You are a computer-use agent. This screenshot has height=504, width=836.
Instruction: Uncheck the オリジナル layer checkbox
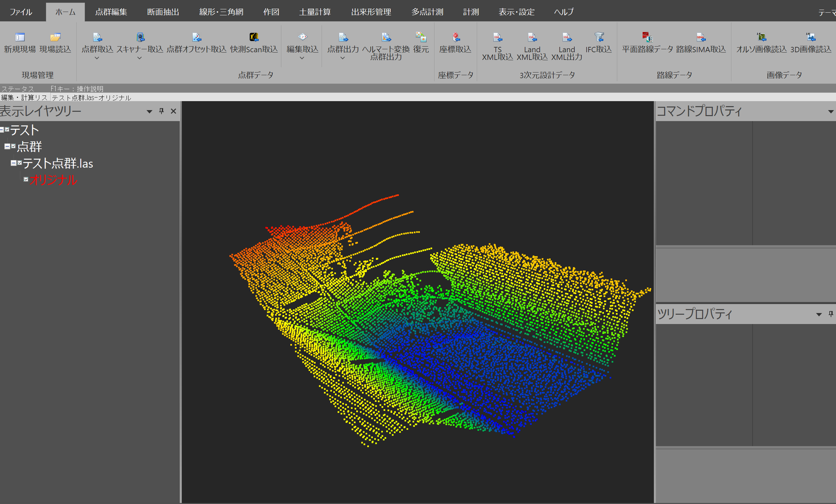pyautogui.click(x=26, y=179)
